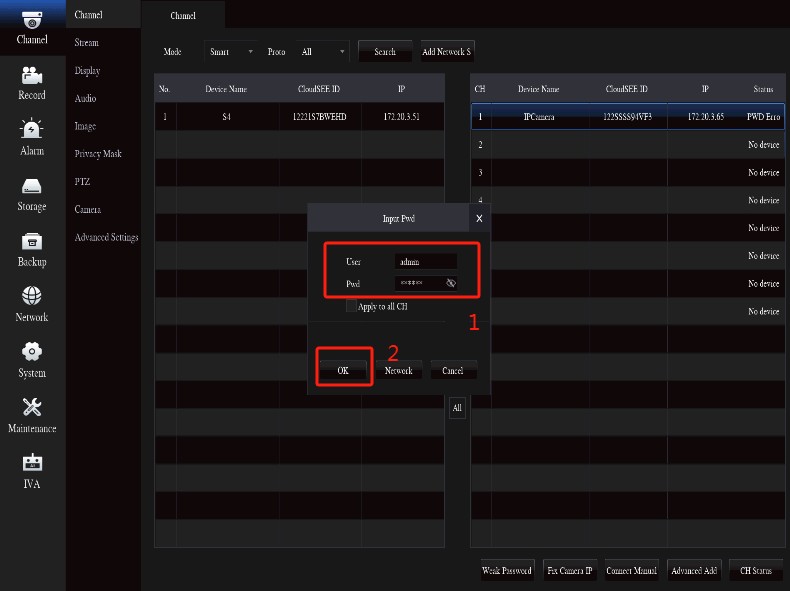Click the Backup icon in sidebar

click(32, 242)
